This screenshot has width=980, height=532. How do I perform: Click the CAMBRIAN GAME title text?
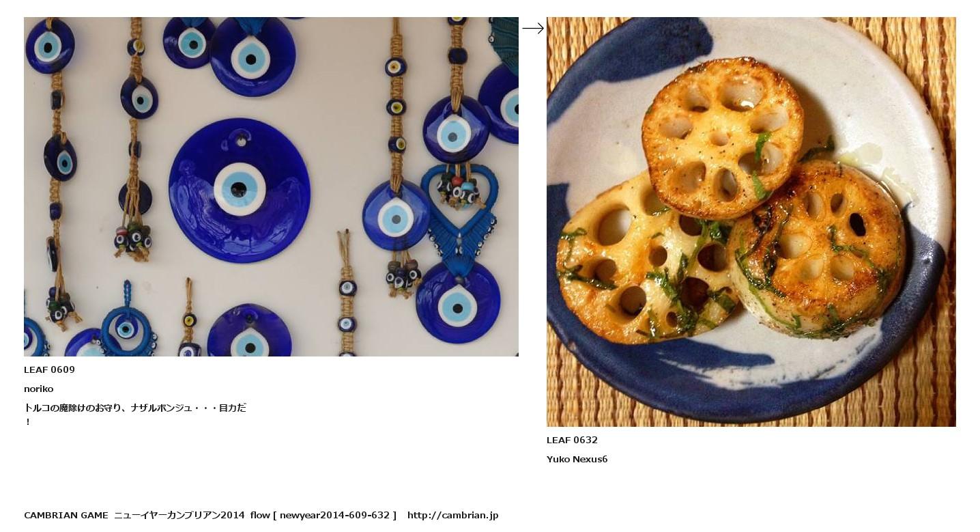[66, 515]
